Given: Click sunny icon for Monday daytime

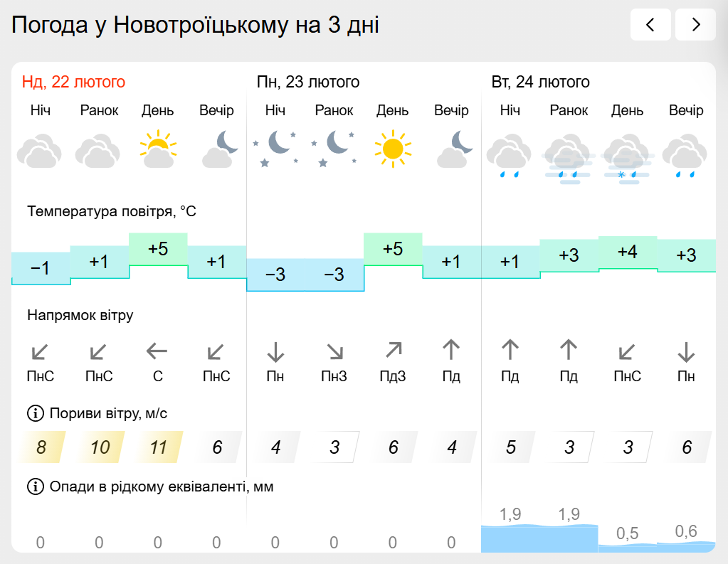Looking at the screenshot, I should (x=393, y=149).
